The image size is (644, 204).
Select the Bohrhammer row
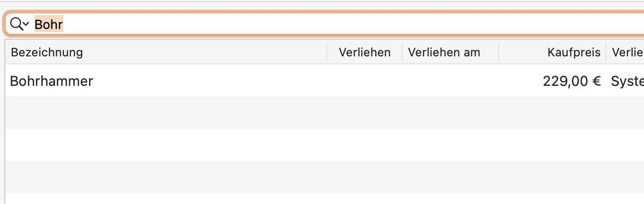point(325,81)
